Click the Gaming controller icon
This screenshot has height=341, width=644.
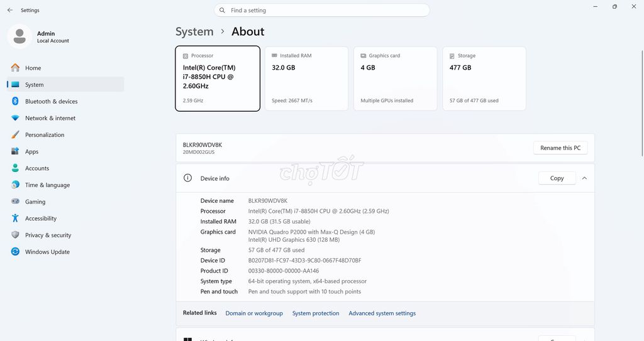pos(15,201)
